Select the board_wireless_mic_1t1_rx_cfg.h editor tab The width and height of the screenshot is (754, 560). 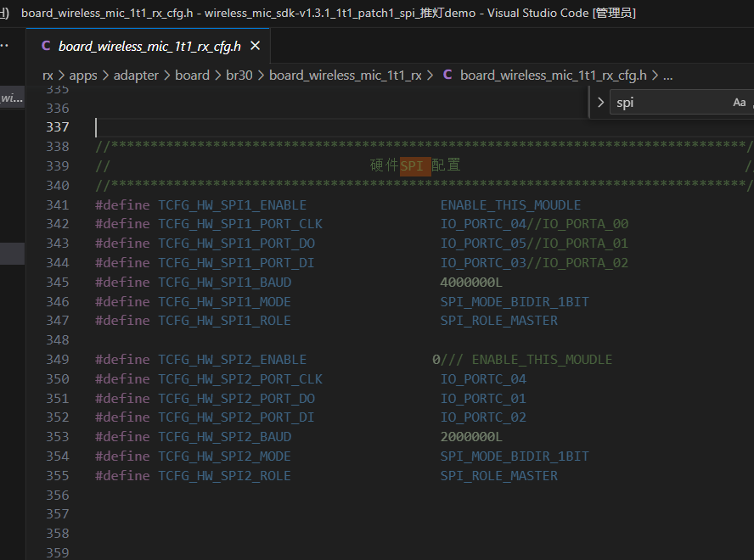[148, 46]
